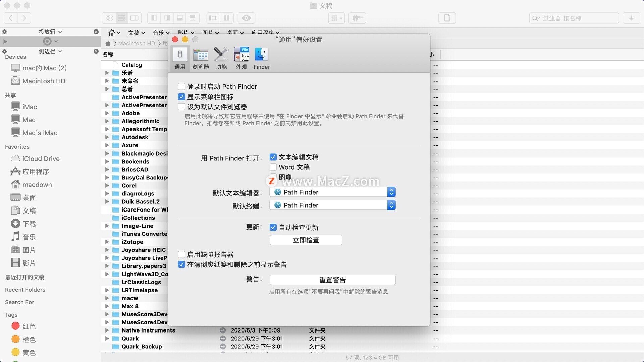Image resolution: width=644 pixels, height=362 pixels.
Task: Toggle the left panel layout icon
Action: tap(154, 18)
